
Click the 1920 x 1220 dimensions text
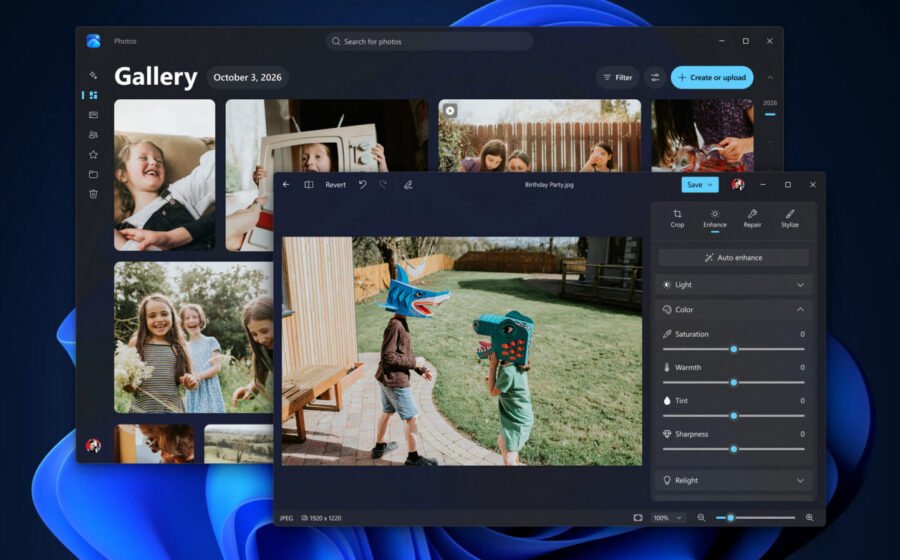pyautogui.click(x=325, y=518)
